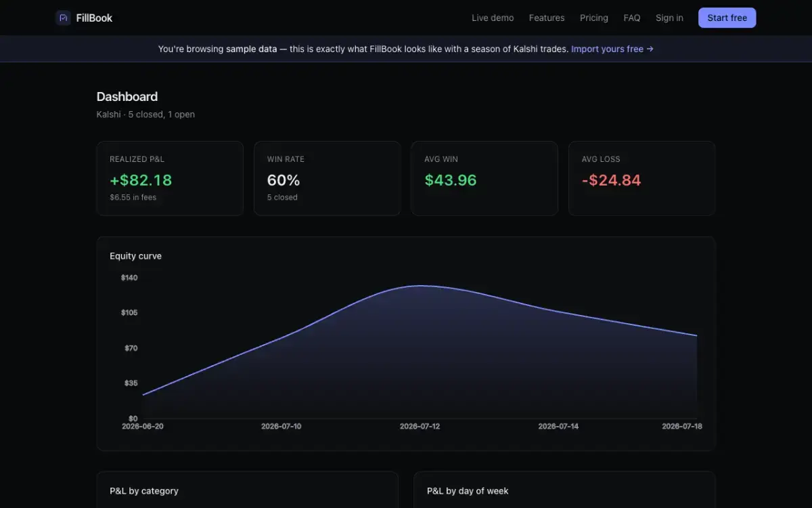Open the FillBook brand name link
This screenshot has height=508, width=812.
pyautogui.click(x=94, y=18)
